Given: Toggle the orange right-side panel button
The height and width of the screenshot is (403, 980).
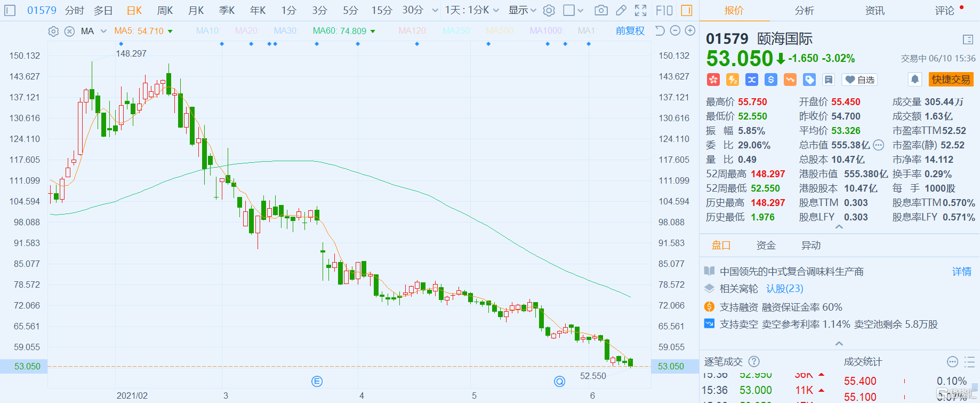Looking at the screenshot, I should tap(687, 10).
